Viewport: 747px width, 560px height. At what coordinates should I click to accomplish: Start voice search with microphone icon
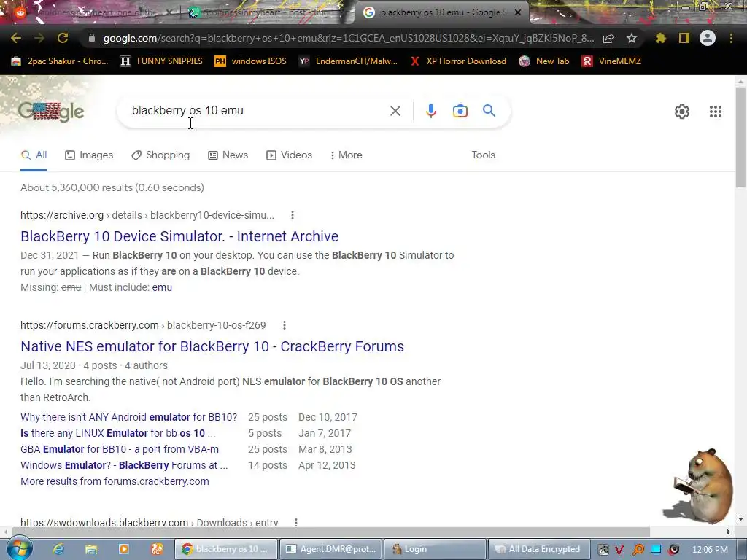click(x=430, y=111)
